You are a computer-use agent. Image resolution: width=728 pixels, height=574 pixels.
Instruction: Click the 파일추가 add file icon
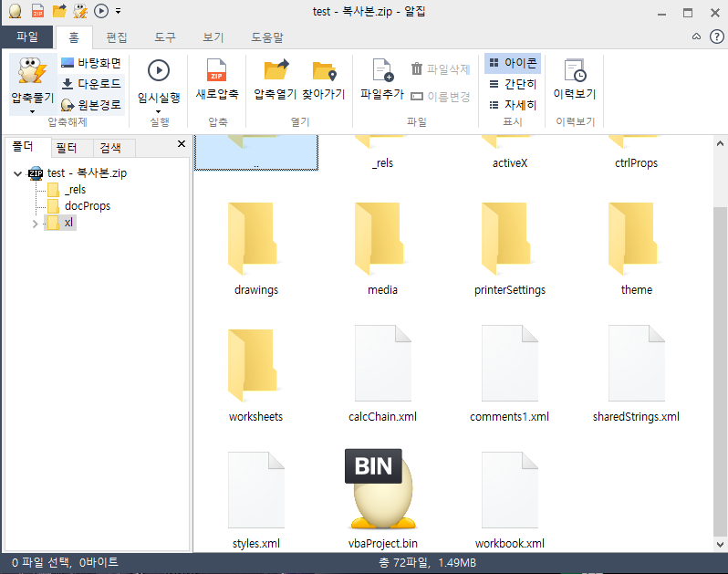point(381,73)
